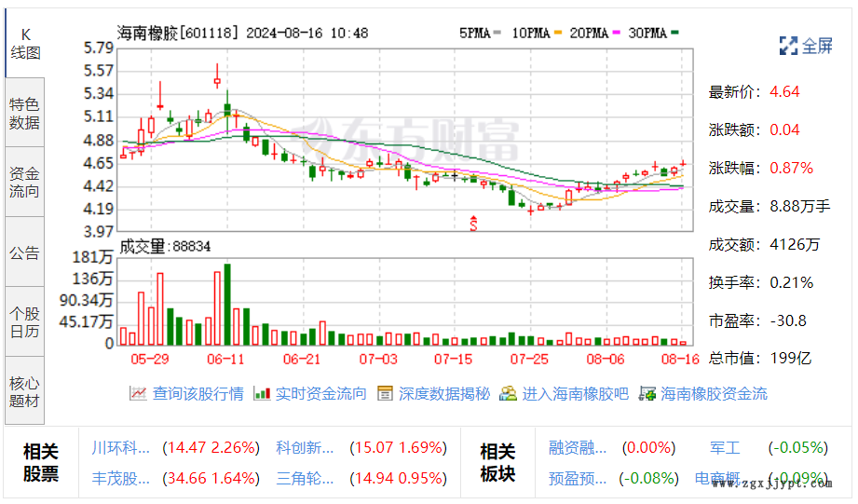Screen dimensions: 858x504
Task: Click the 市盈率 value -30.8
Action: pos(788,320)
